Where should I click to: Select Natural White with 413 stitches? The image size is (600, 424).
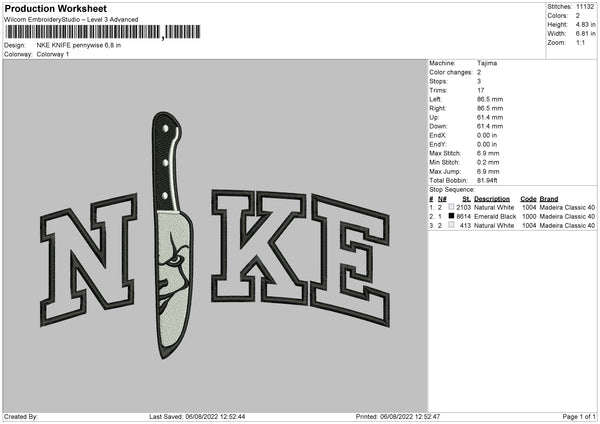click(494, 226)
